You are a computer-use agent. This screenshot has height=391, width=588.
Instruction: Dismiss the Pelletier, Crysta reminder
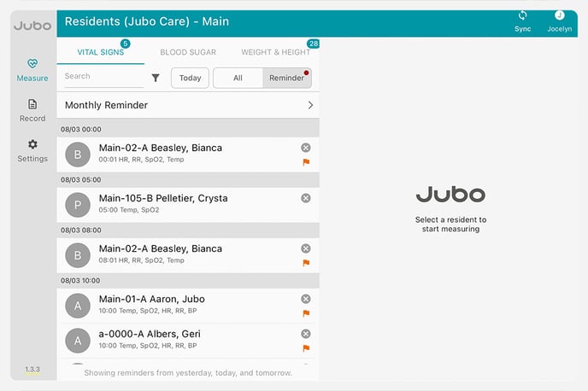click(x=306, y=198)
